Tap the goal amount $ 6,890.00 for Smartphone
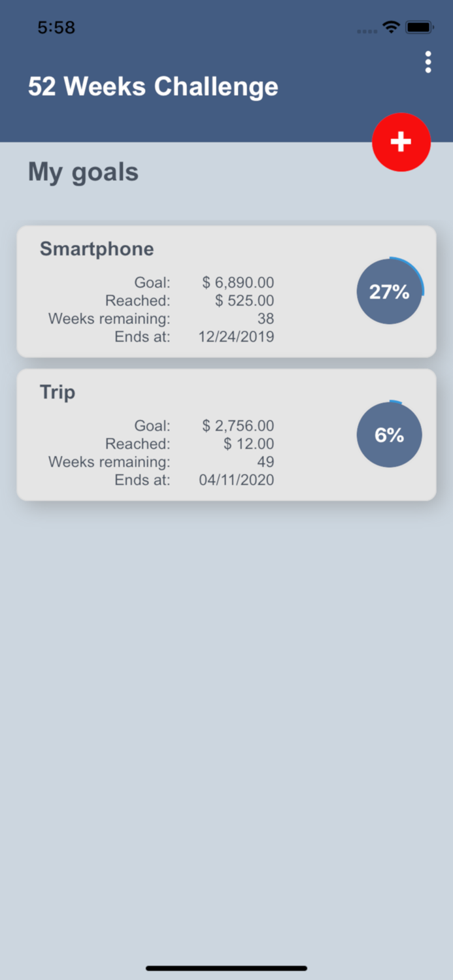The width and height of the screenshot is (453, 980). coord(237,282)
